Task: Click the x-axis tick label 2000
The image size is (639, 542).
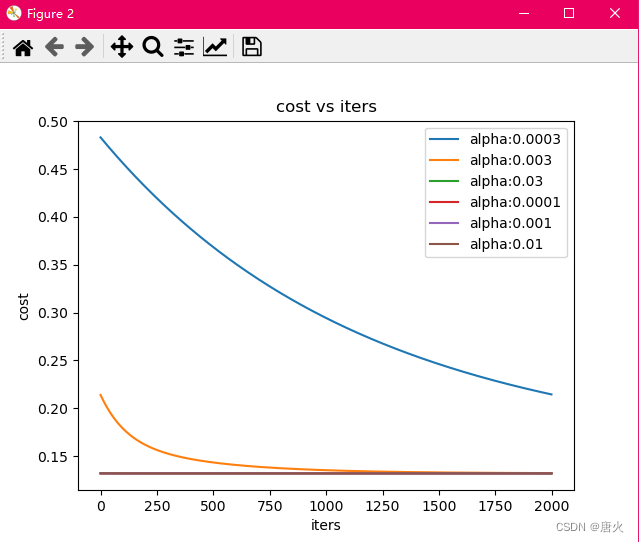Action: (551, 506)
